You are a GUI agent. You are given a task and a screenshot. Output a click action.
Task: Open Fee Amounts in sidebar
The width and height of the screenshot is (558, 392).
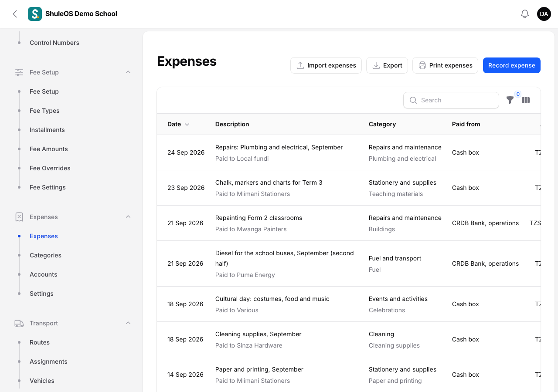point(49,149)
